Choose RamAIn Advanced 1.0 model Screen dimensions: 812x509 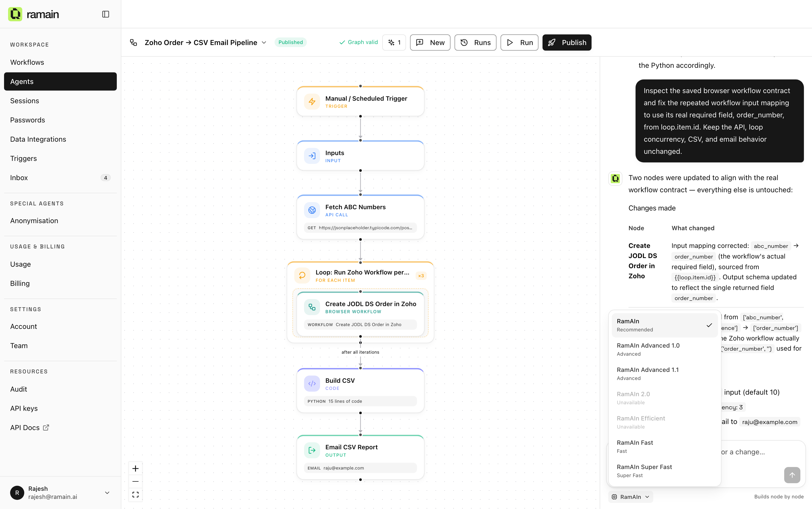664,349
